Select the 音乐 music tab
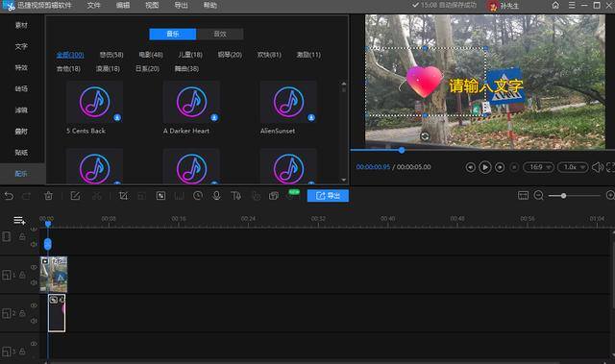 173,34
